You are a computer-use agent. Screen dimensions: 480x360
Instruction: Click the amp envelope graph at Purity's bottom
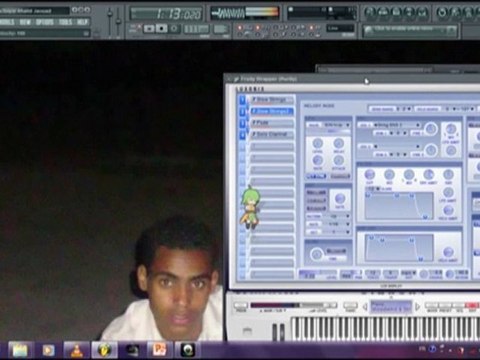click(x=399, y=248)
